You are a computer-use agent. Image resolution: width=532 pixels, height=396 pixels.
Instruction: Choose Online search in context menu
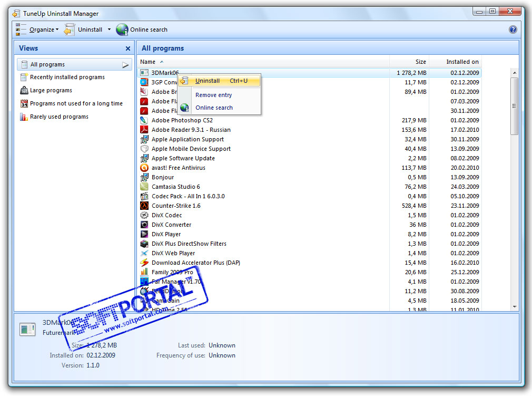(214, 108)
